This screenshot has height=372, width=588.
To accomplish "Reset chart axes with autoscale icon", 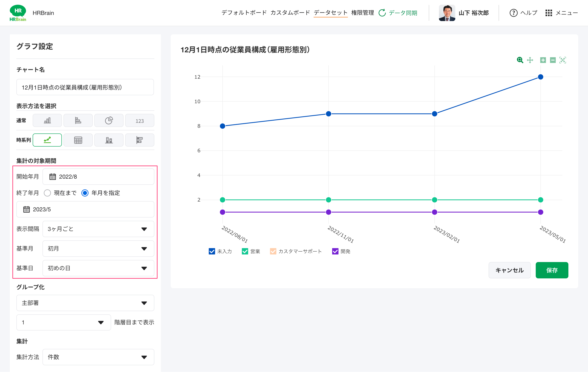I will click(563, 60).
